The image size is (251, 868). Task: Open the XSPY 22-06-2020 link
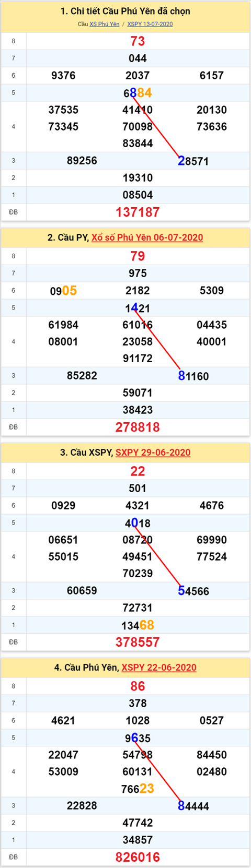click(159, 668)
